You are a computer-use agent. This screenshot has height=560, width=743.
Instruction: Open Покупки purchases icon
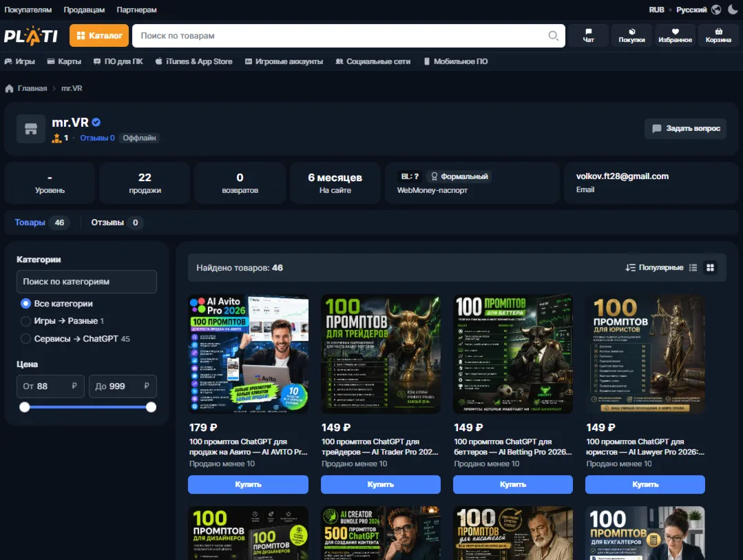[x=631, y=36]
